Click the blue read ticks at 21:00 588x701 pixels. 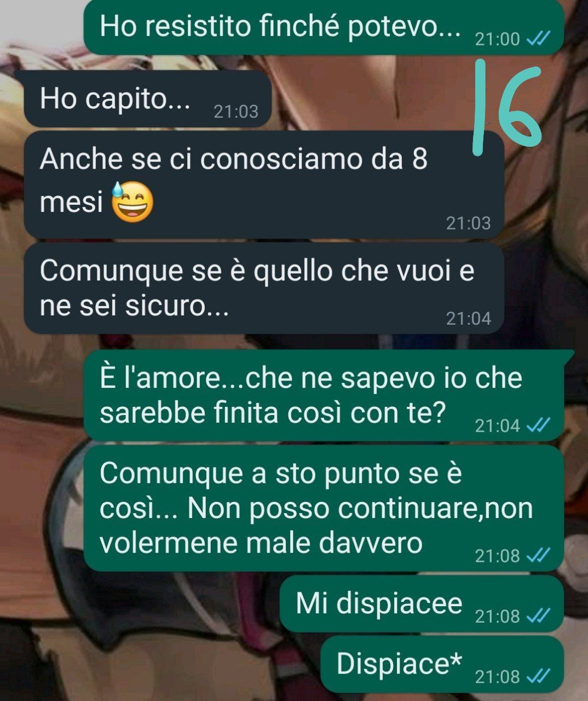[538, 39]
